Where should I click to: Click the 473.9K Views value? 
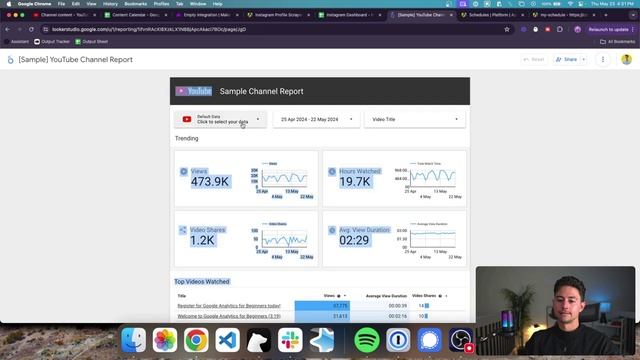point(210,182)
